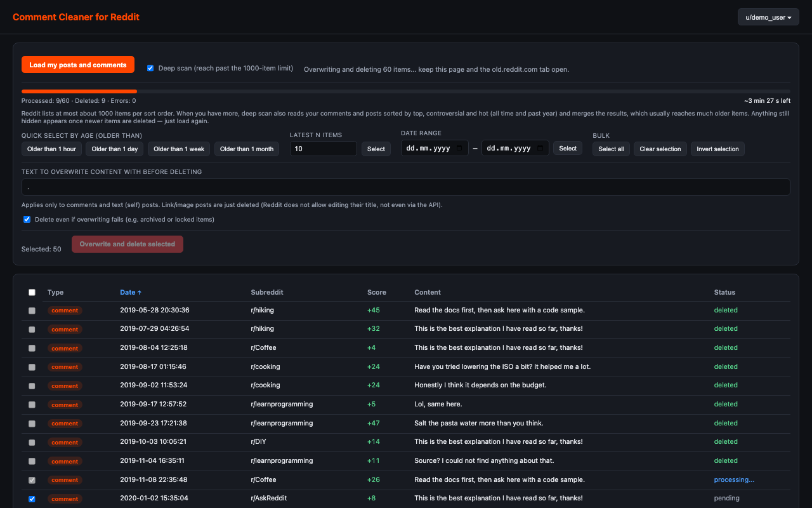Select items older than 1 day
This screenshot has width=812, height=508.
tap(115, 149)
